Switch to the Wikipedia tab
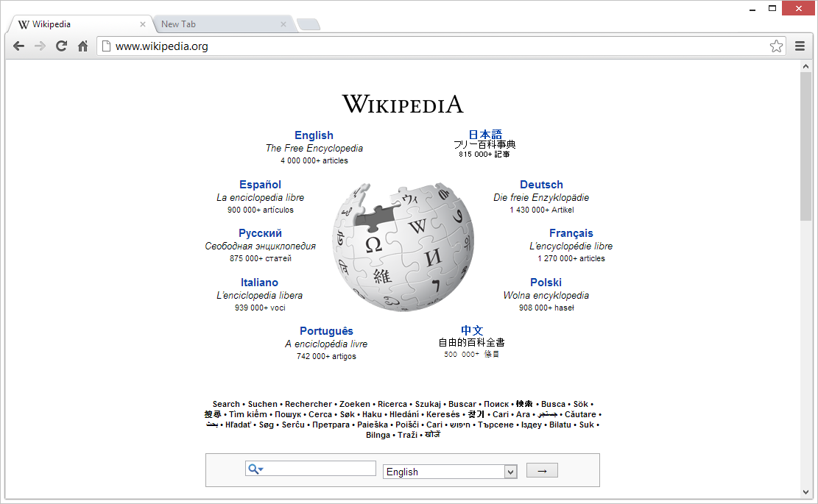This screenshot has height=504, width=818. tap(81, 24)
